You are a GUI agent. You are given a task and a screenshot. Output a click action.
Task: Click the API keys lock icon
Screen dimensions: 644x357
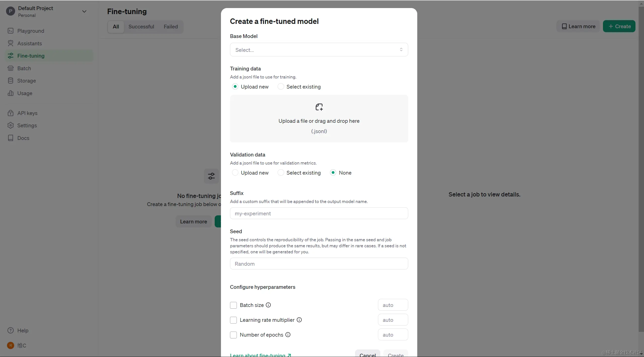10,113
